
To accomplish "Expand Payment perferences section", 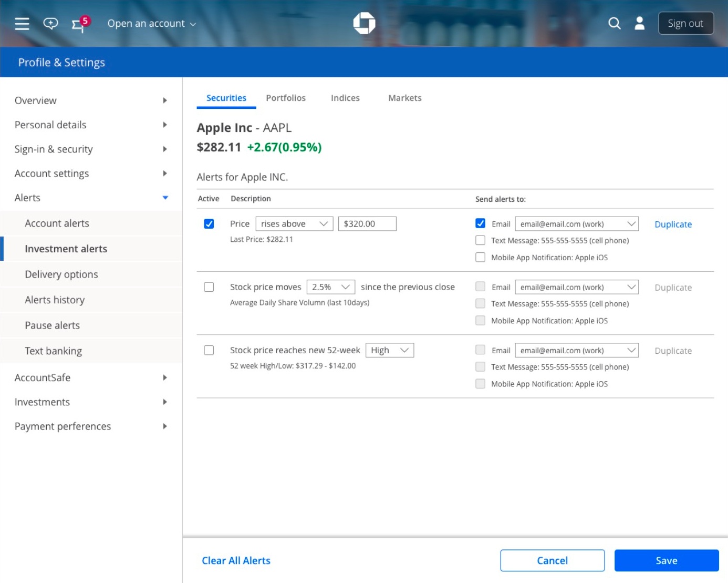I will click(165, 426).
